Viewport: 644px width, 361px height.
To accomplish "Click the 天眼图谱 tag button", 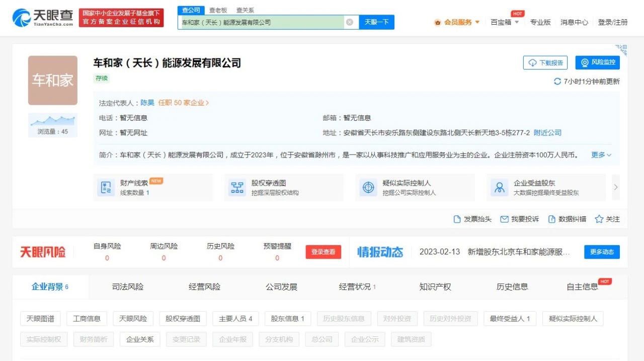I will click(40, 319).
